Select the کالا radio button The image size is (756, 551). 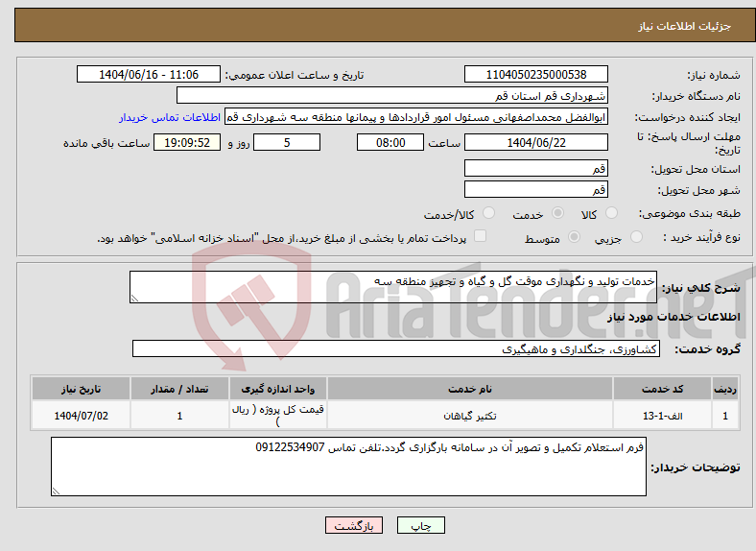pyautogui.click(x=611, y=213)
